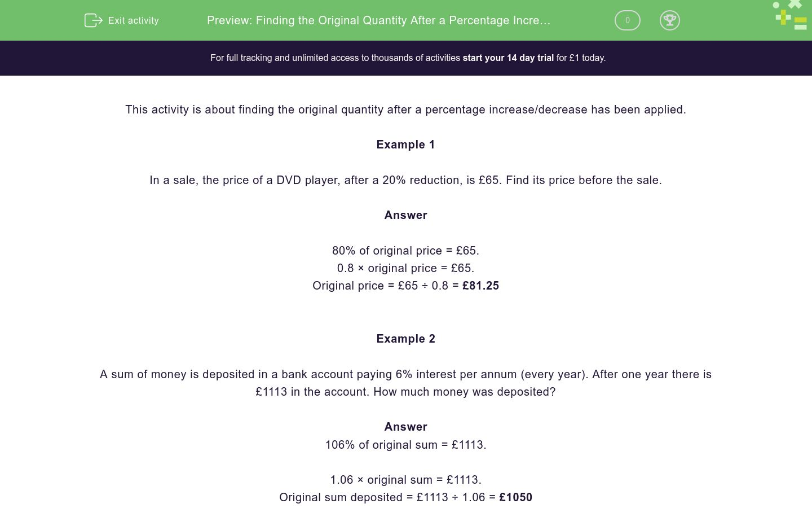Select the Preview title in the green header

(378, 20)
